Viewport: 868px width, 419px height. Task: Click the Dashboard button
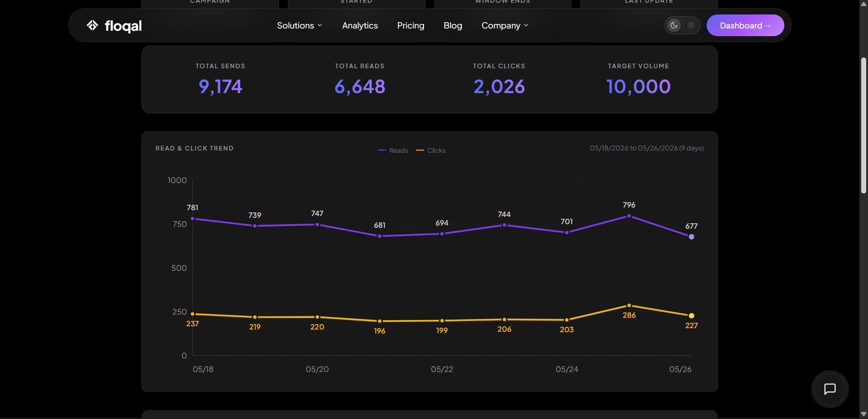click(745, 25)
